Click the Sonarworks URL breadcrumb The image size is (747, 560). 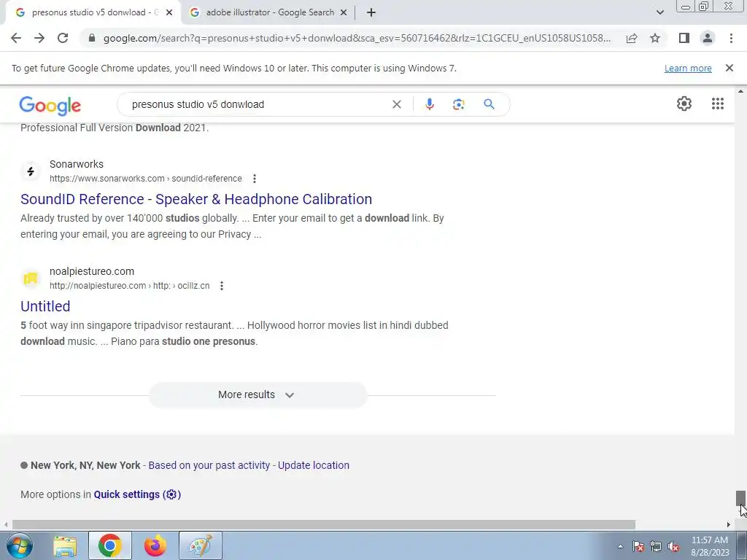[146, 179]
